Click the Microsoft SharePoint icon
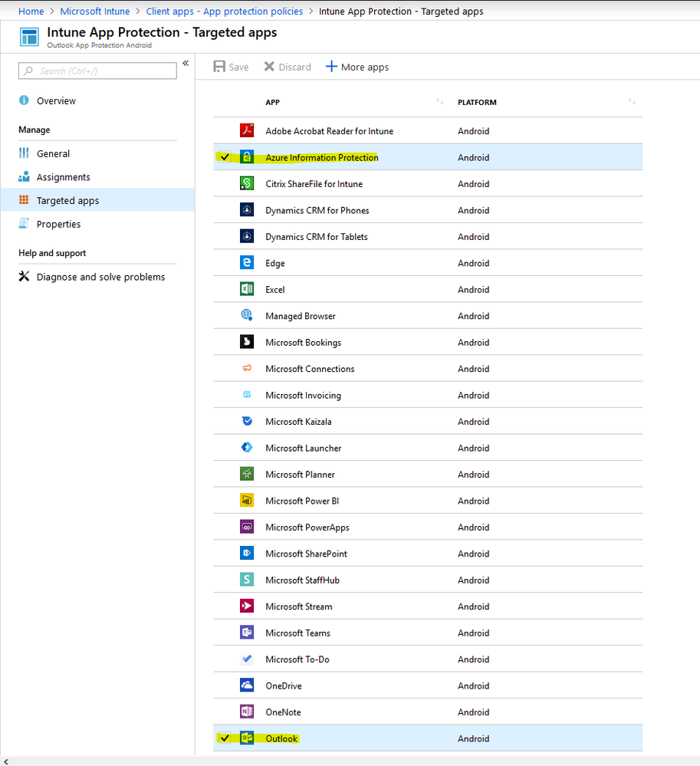This screenshot has width=700, height=766. pos(247,553)
